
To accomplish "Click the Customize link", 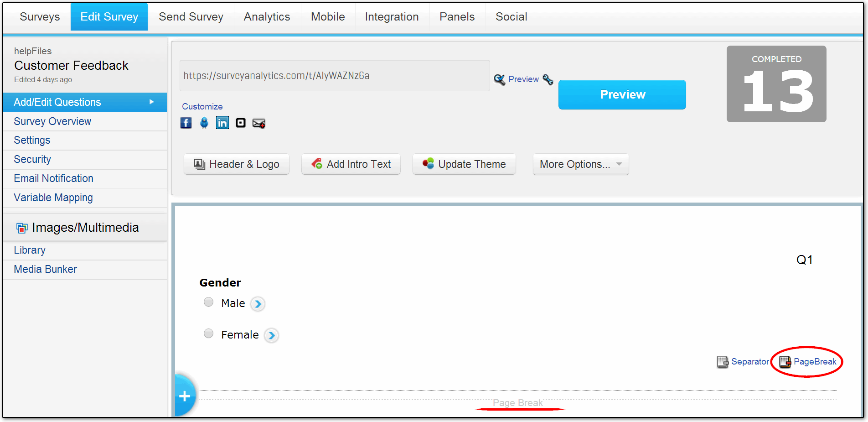I will pos(202,106).
